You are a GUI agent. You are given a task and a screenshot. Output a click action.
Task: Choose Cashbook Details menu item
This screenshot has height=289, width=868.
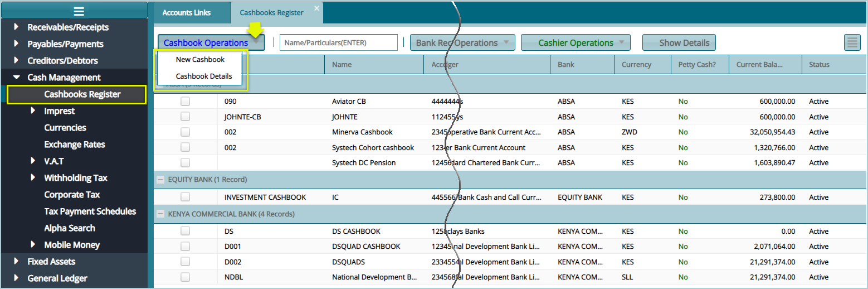pyautogui.click(x=200, y=76)
